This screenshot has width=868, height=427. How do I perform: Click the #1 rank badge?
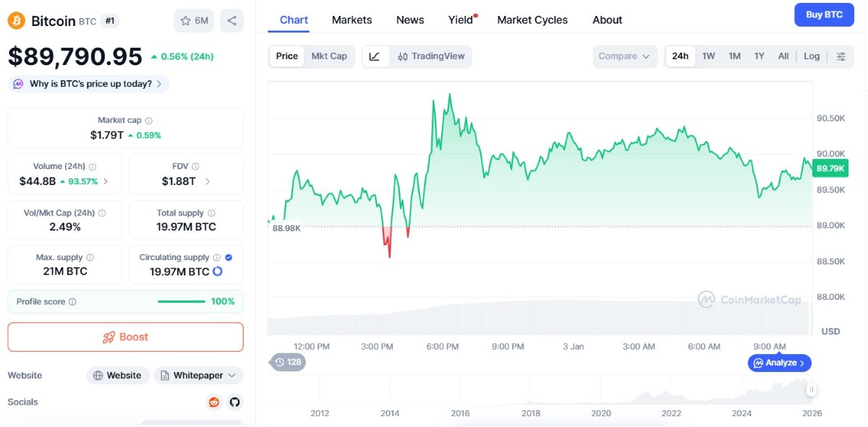pos(110,21)
